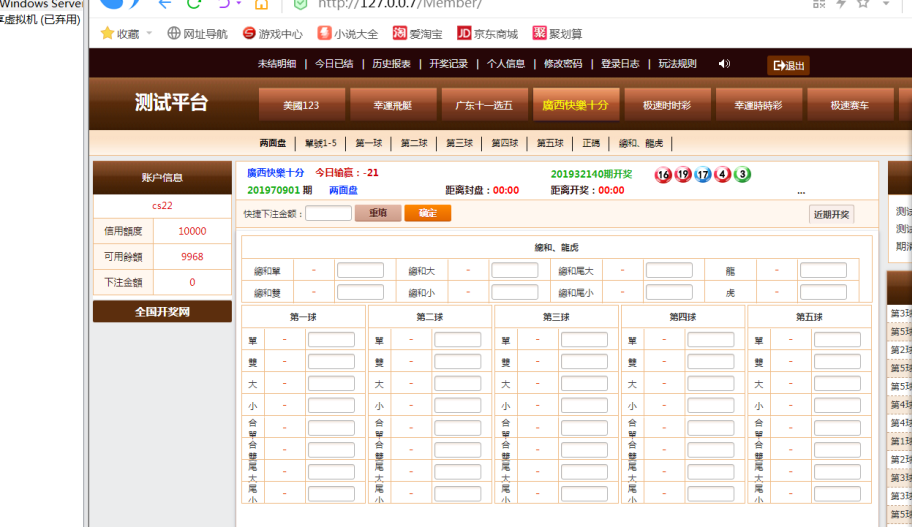Open the 聚划算 bookmark
This screenshot has height=527, width=912.
pos(557,34)
